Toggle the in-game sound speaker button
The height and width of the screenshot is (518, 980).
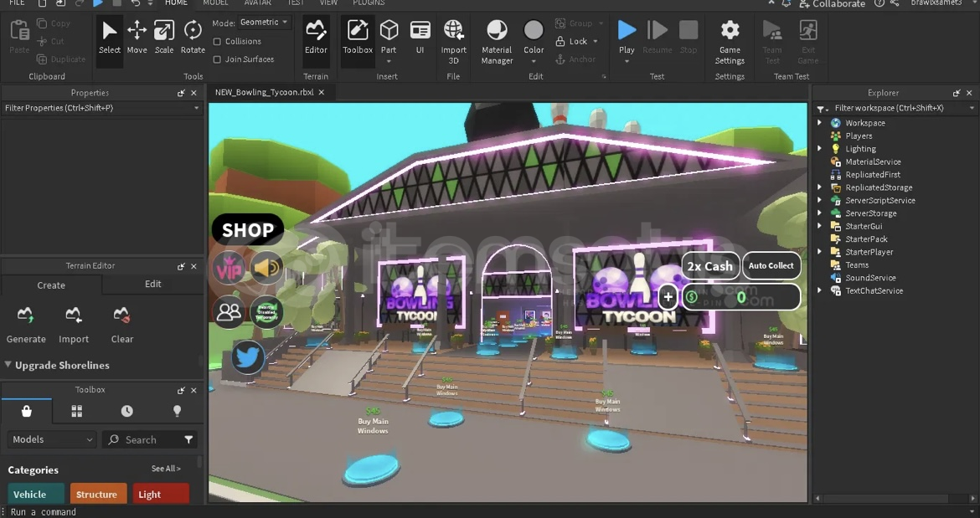click(267, 268)
